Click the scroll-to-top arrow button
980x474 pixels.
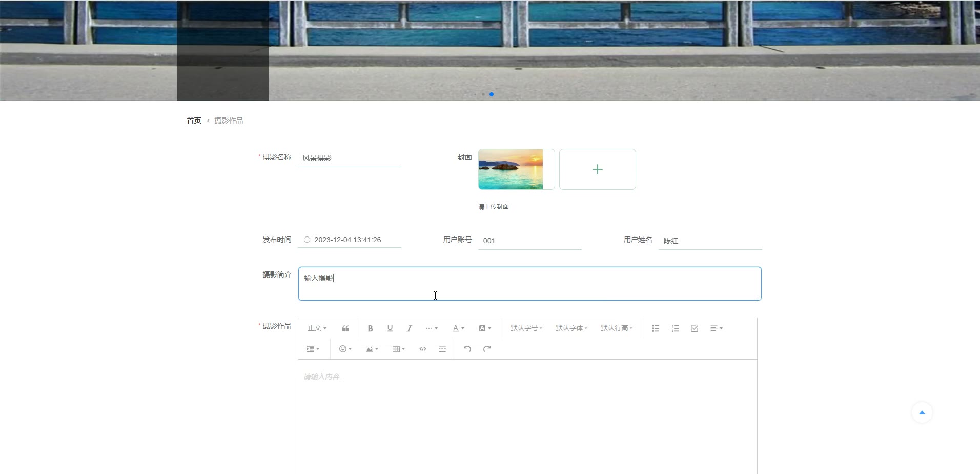point(922,412)
